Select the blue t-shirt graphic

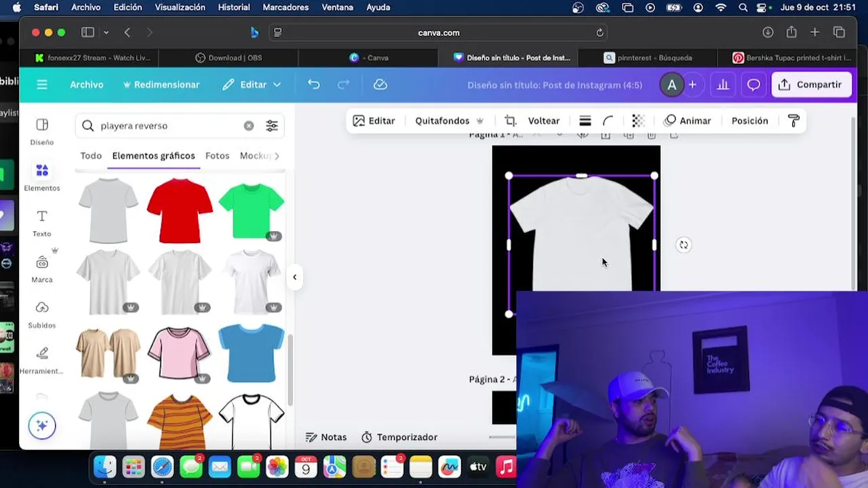251,354
